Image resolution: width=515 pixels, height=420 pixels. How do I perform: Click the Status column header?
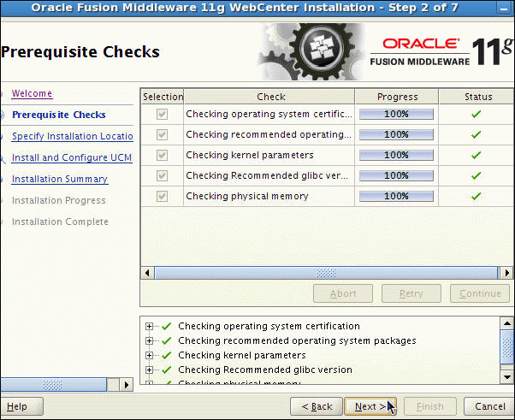[x=477, y=97]
